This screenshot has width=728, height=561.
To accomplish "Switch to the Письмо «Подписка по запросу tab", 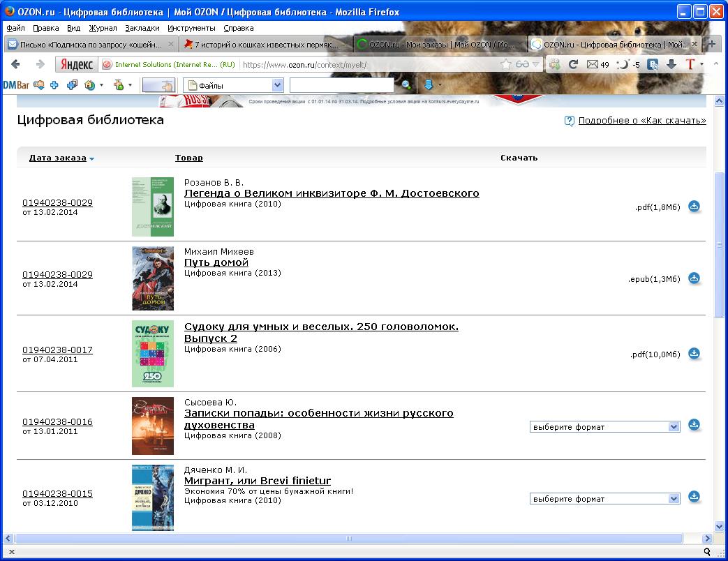I will 91,45.
